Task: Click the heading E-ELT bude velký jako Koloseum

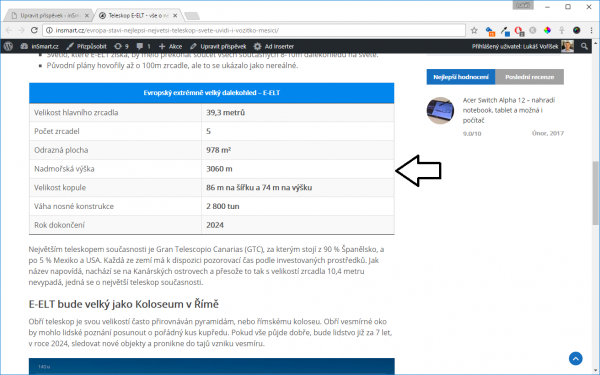Action: (124, 304)
